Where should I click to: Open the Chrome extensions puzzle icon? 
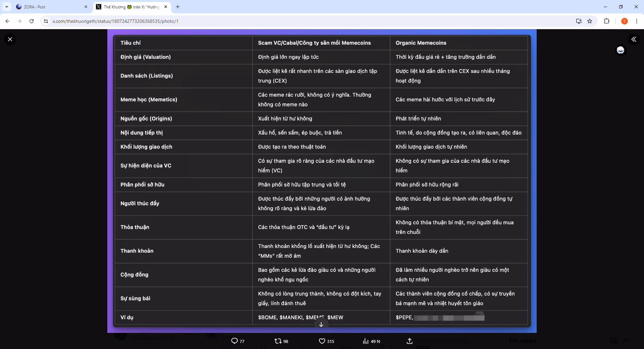pyautogui.click(x=606, y=21)
